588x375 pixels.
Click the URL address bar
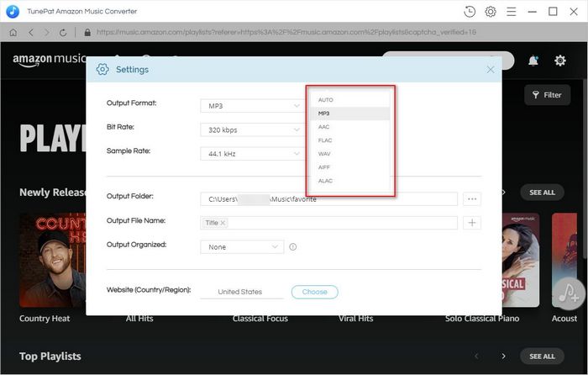(286, 32)
